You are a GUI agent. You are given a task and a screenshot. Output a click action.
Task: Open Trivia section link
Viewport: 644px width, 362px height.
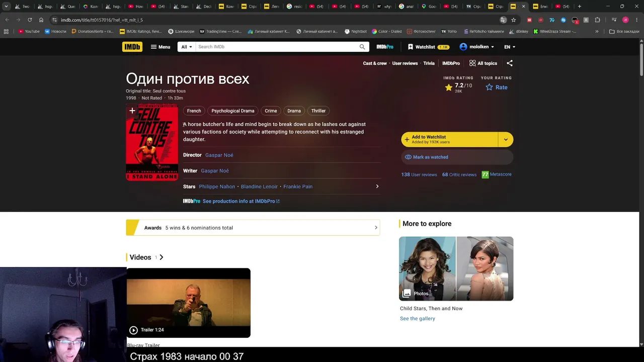point(429,63)
